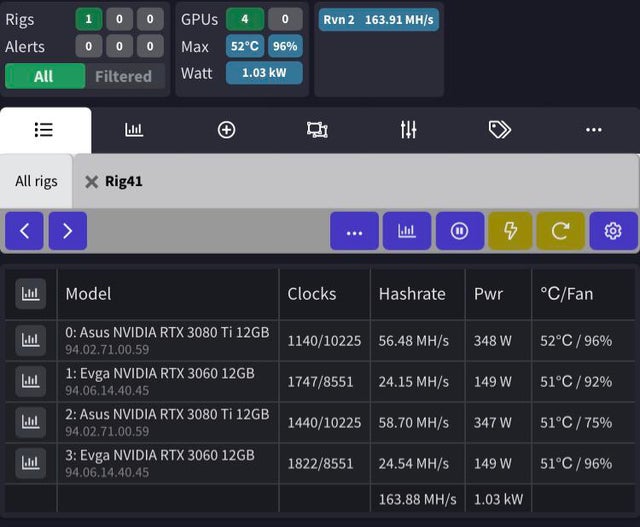
Task: Click the Max 96% fan badge
Action: coord(285,46)
